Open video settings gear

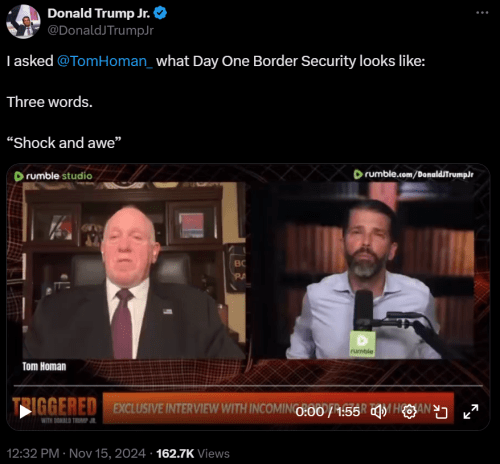(x=409, y=412)
